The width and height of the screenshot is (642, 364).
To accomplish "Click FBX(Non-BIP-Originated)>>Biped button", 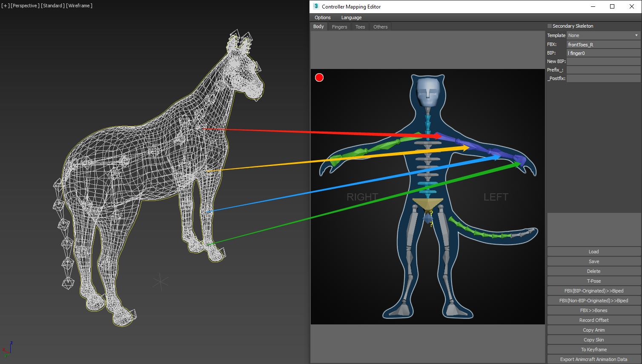I will click(594, 301).
